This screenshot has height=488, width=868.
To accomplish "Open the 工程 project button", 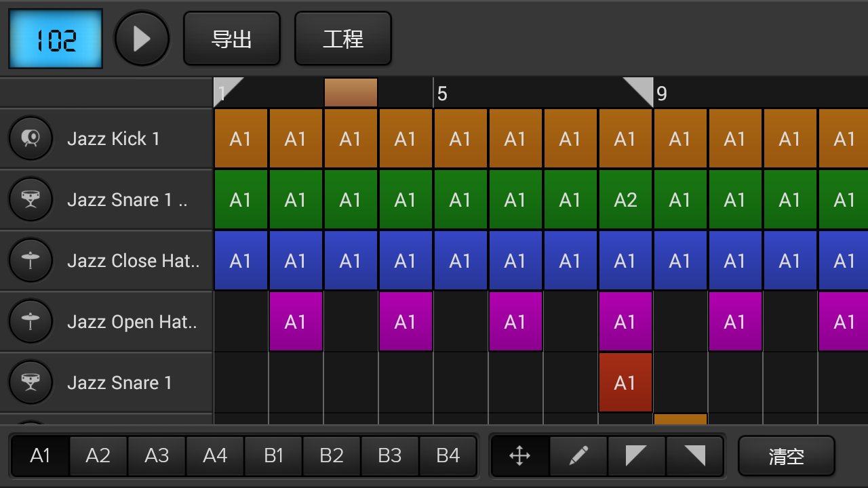I will click(x=343, y=39).
